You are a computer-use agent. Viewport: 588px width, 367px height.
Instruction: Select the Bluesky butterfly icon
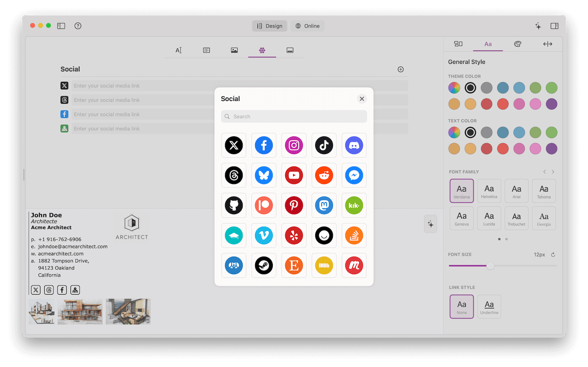click(264, 175)
